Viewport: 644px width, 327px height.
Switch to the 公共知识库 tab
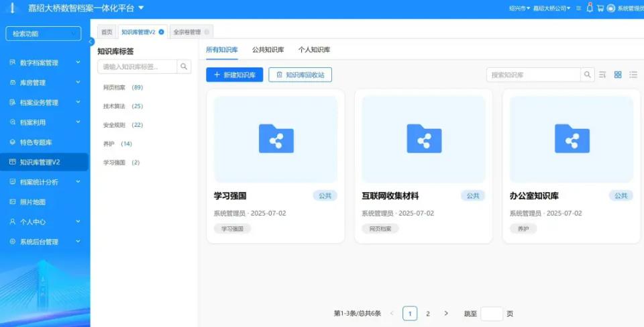[x=268, y=50]
